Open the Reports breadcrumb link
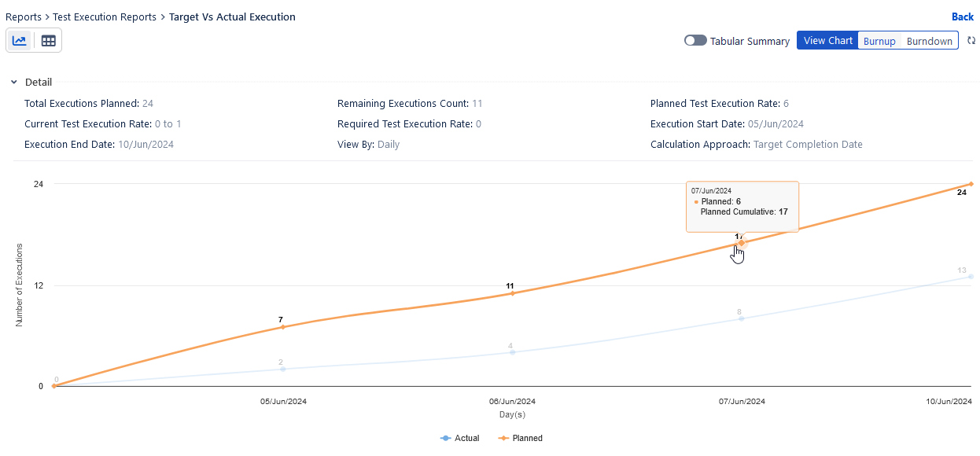This screenshot has width=980, height=456. click(24, 17)
